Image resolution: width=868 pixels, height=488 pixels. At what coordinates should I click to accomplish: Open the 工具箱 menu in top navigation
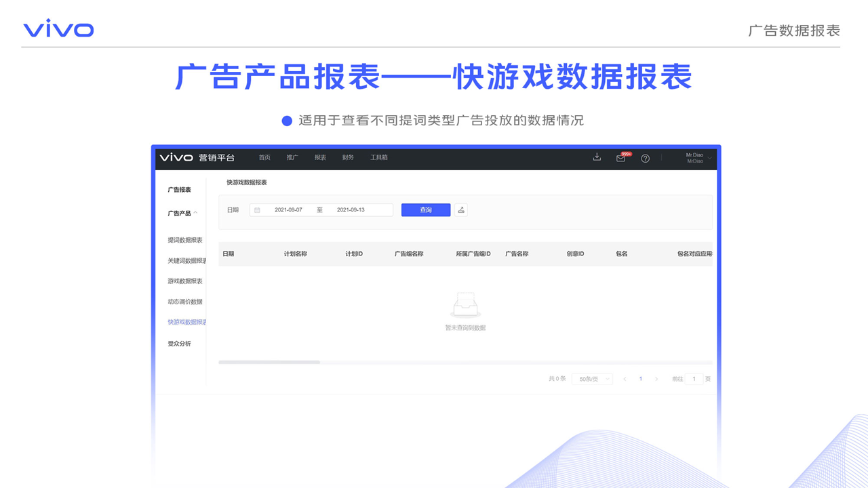click(x=378, y=157)
